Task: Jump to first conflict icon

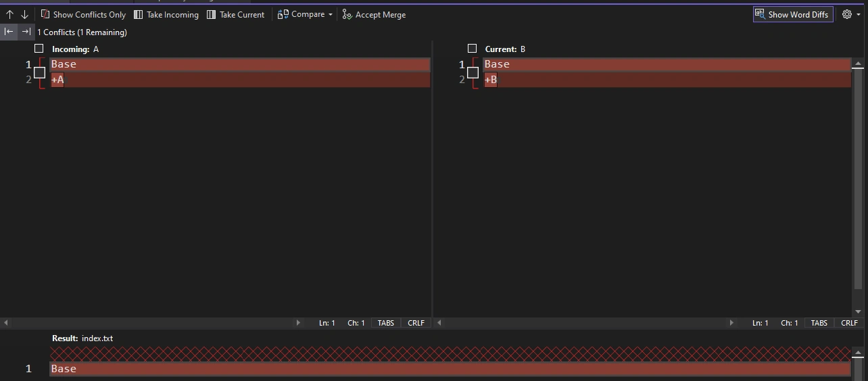Action: coord(9,32)
